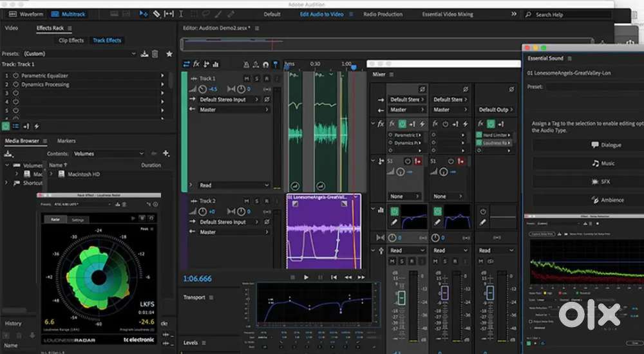This screenshot has width=644, height=354.
Task: Expand the workspace overflow chevron
Action: [514, 14]
